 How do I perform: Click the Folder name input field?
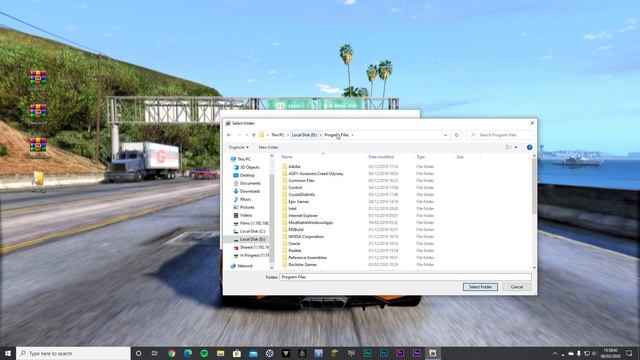click(x=405, y=277)
